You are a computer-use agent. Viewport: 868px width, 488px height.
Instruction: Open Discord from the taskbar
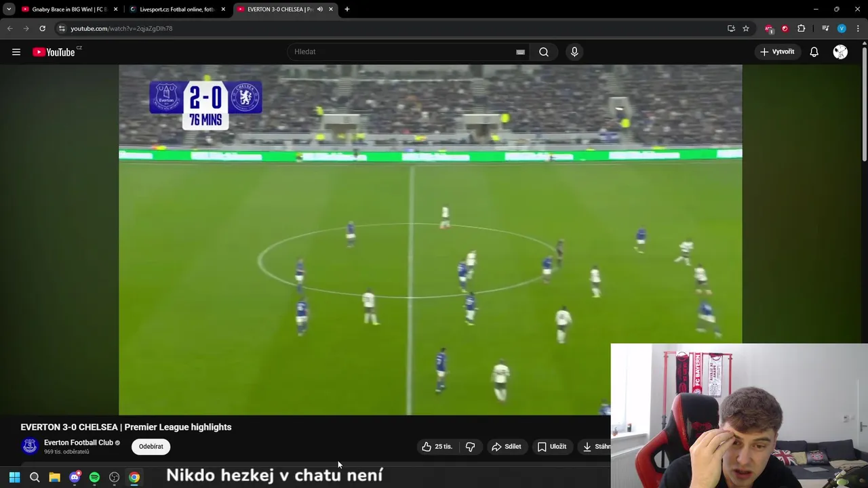coord(75,477)
